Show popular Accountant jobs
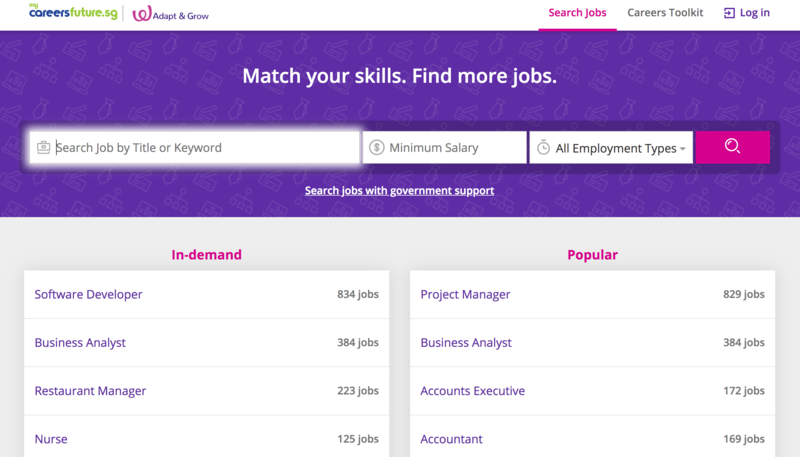The height and width of the screenshot is (457, 800). tap(451, 439)
